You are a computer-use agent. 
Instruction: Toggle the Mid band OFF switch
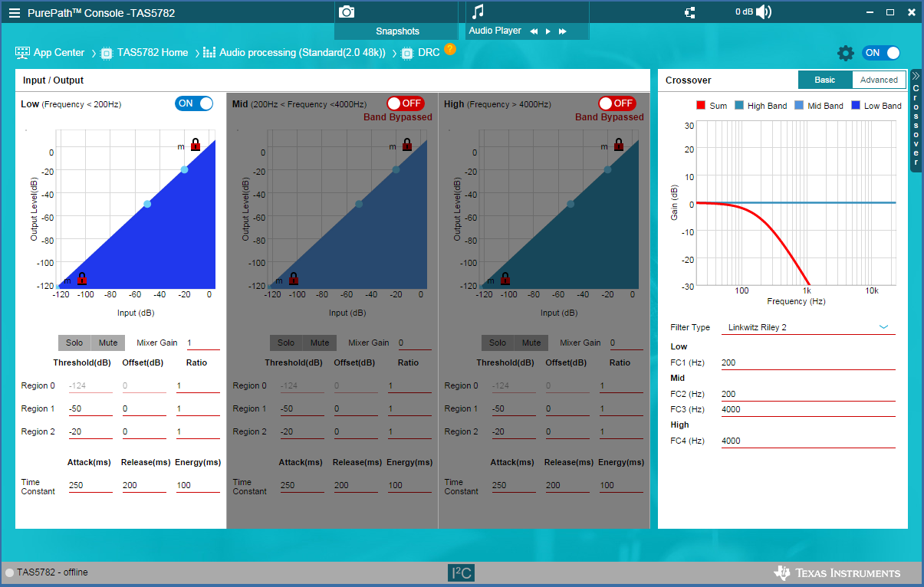pyautogui.click(x=406, y=103)
